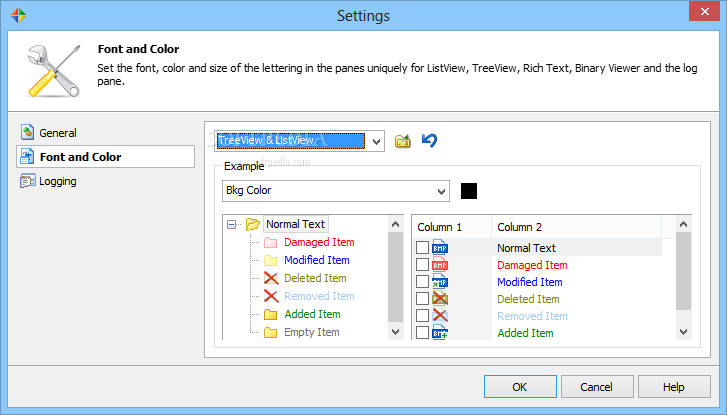The height and width of the screenshot is (415, 727).
Task: Check the box for Normal Text row
Action: [422, 248]
